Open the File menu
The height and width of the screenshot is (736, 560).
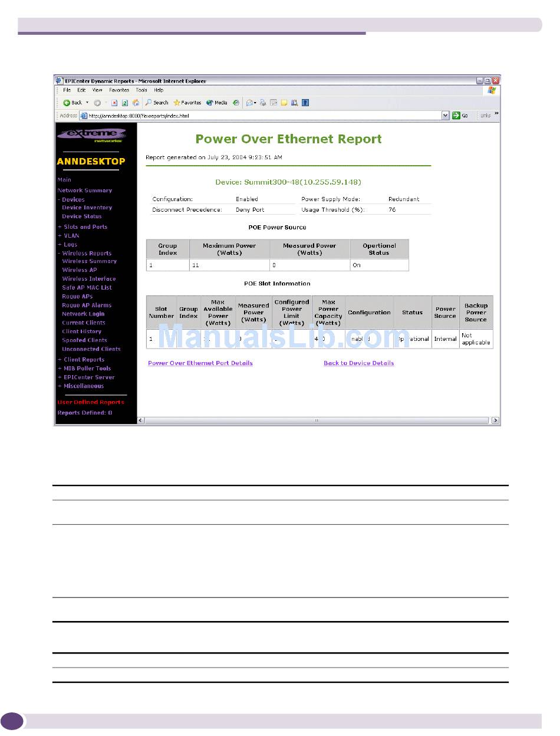(x=67, y=90)
